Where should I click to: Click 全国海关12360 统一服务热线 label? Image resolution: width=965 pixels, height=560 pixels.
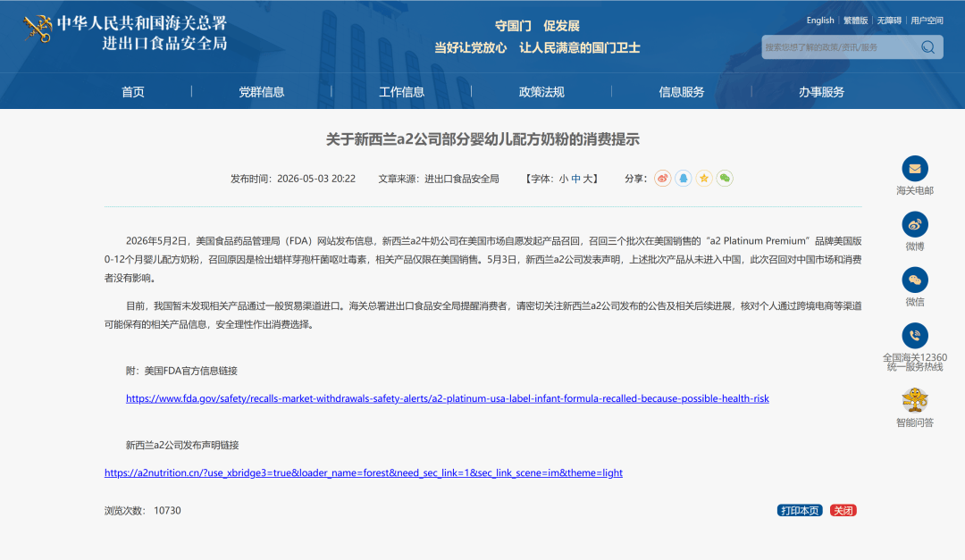(915, 362)
